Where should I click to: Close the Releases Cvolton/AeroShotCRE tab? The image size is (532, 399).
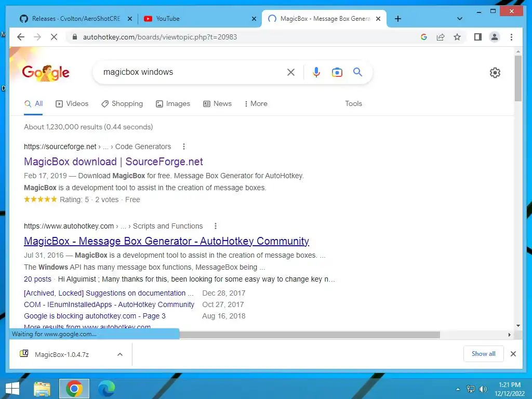(x=129, y=19)
